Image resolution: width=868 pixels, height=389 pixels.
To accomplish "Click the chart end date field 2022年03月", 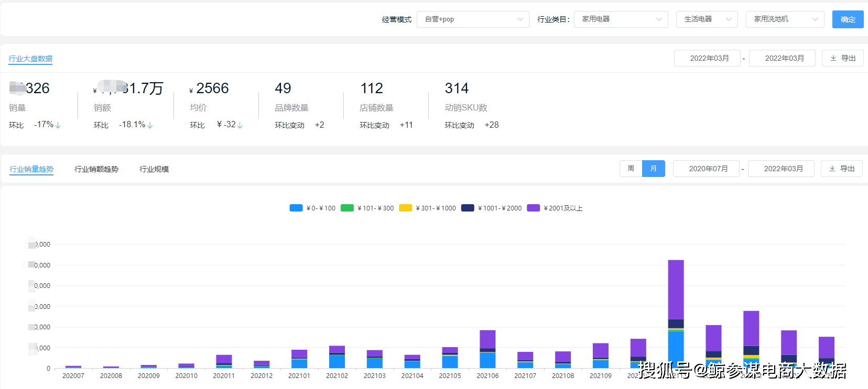I will coord(781,169).
